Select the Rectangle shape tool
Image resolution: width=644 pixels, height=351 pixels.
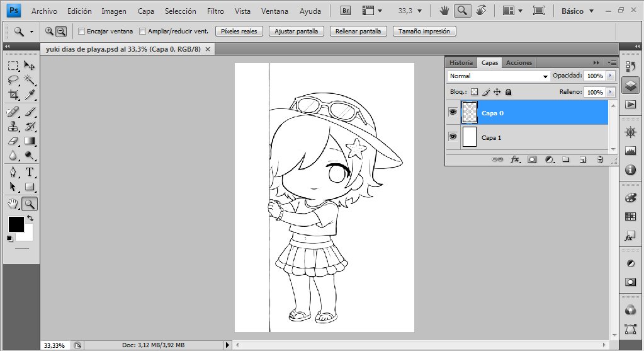point(29,187)
